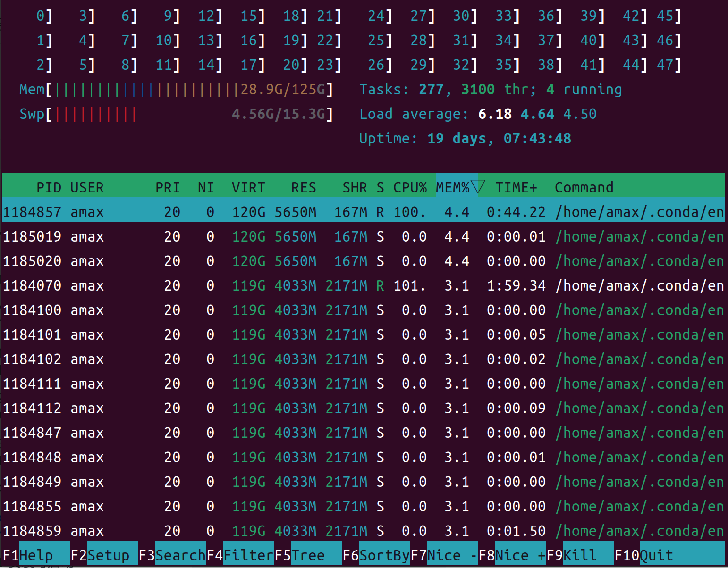Sort by S state column header

click(x=380, y=187)
